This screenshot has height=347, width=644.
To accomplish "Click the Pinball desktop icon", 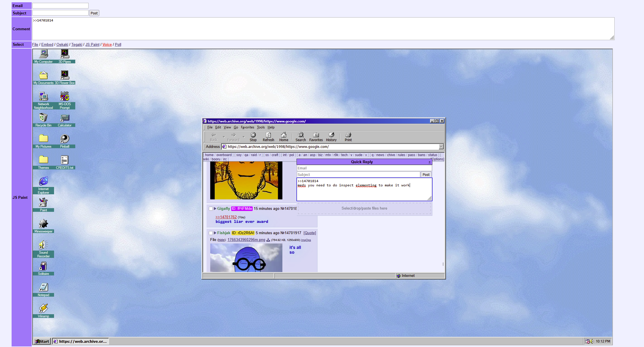I will pos(65,139).
